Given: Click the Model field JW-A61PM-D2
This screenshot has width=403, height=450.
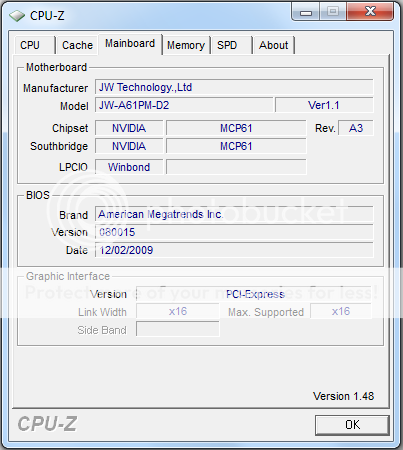Looking at the screenshot, I should (x=184, y=105).
